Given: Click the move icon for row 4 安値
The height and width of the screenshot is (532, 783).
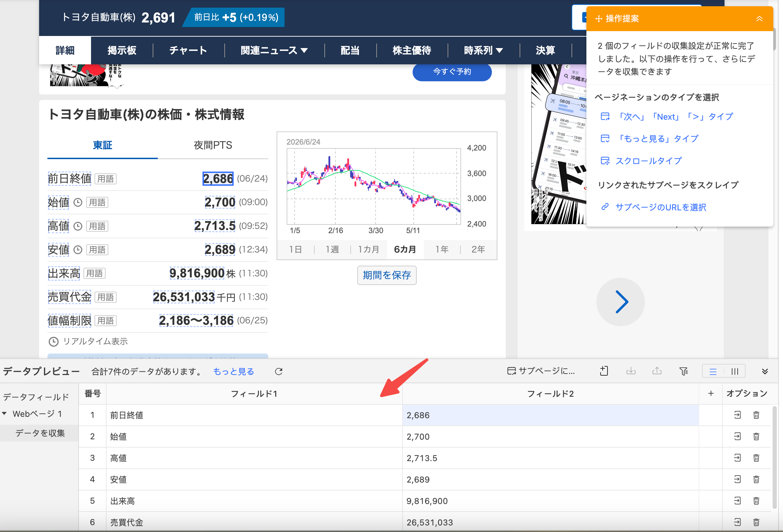Looking at the screenshot, I should click(738, 479).
